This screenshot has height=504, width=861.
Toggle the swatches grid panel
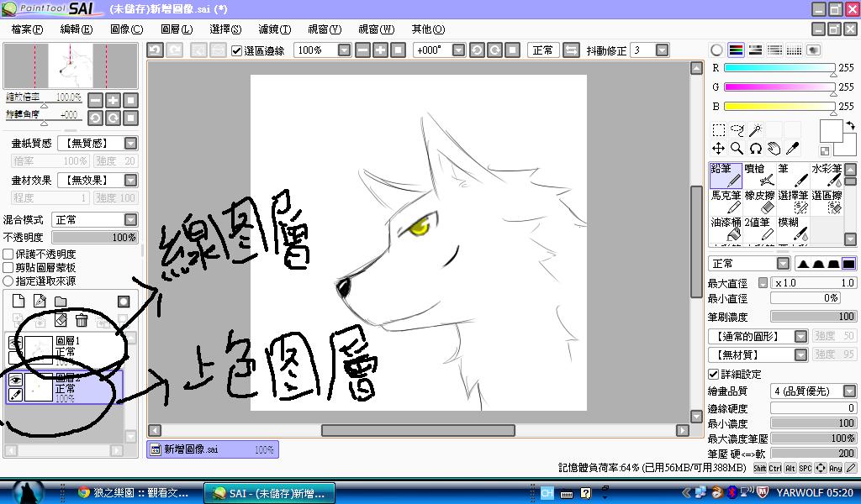coord(794,50)
